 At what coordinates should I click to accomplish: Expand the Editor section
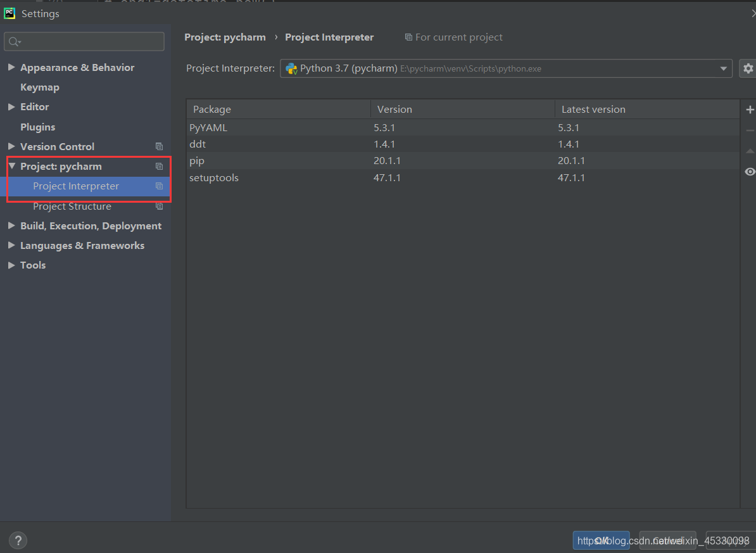(x=11, y=106)
